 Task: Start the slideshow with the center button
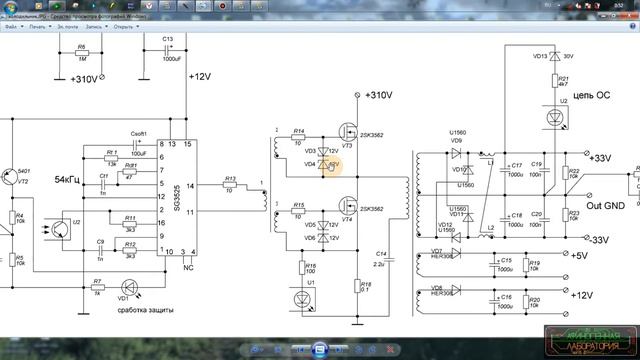320,350
